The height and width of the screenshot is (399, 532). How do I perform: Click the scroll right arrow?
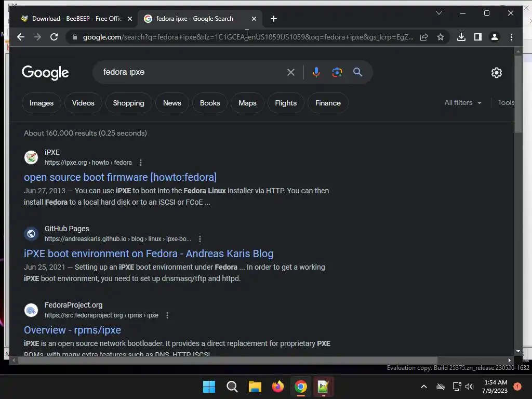pyautogui.click(x=509, y=361)
